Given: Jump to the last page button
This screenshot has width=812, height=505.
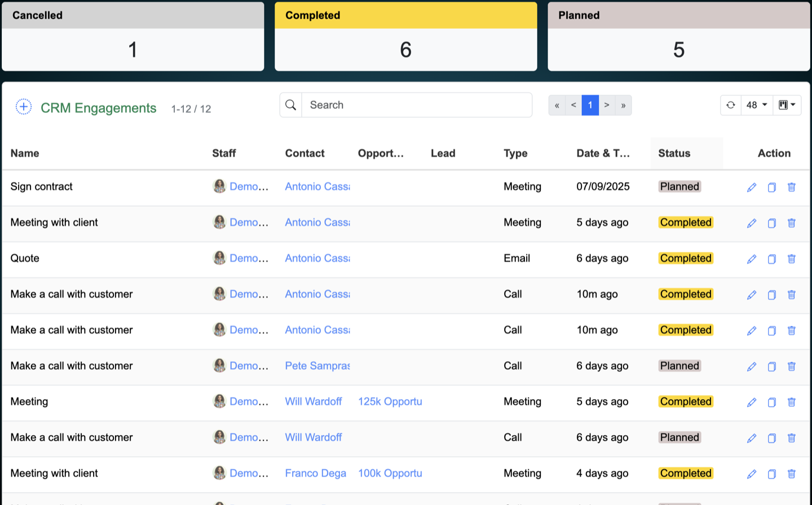Looking at the screenshot, I should [623, 105].
